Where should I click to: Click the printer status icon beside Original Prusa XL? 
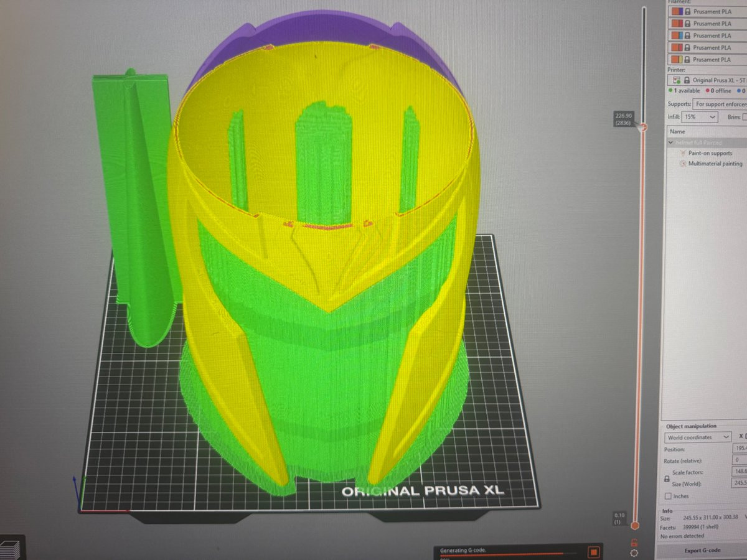point(676,80)
